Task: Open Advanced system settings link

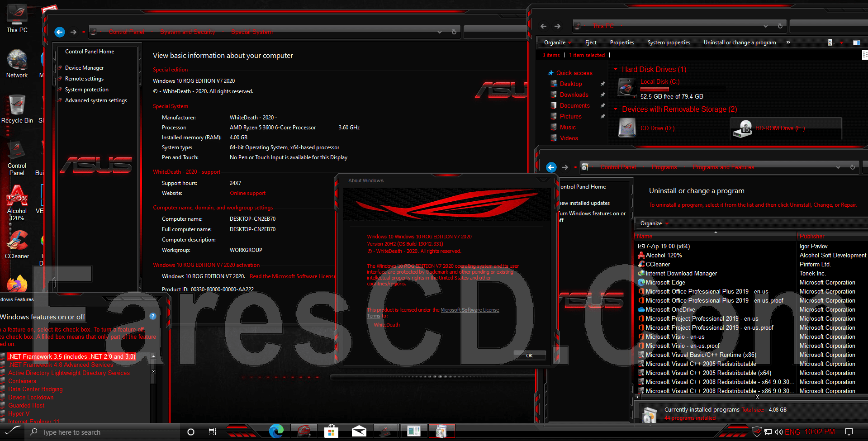Action: click(x=96, y=100)
